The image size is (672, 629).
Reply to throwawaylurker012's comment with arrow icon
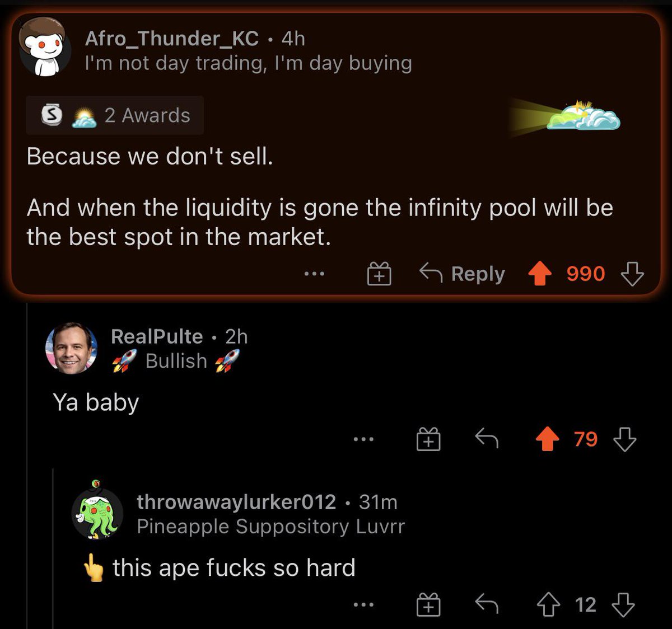[486, 605]
